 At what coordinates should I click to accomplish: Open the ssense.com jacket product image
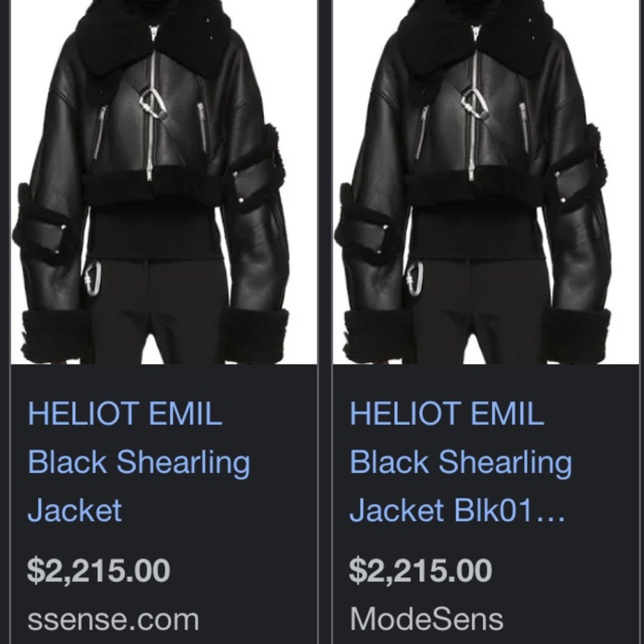pyautogui.click(x=164, y=182)
